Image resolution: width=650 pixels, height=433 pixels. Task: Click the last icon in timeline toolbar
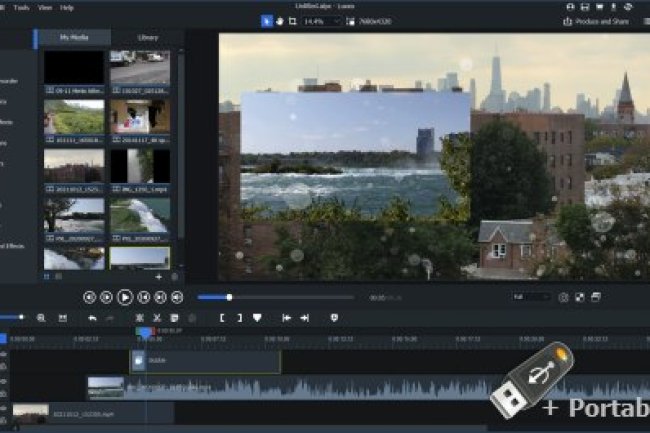pyautogui.click(x=334, y=318)
